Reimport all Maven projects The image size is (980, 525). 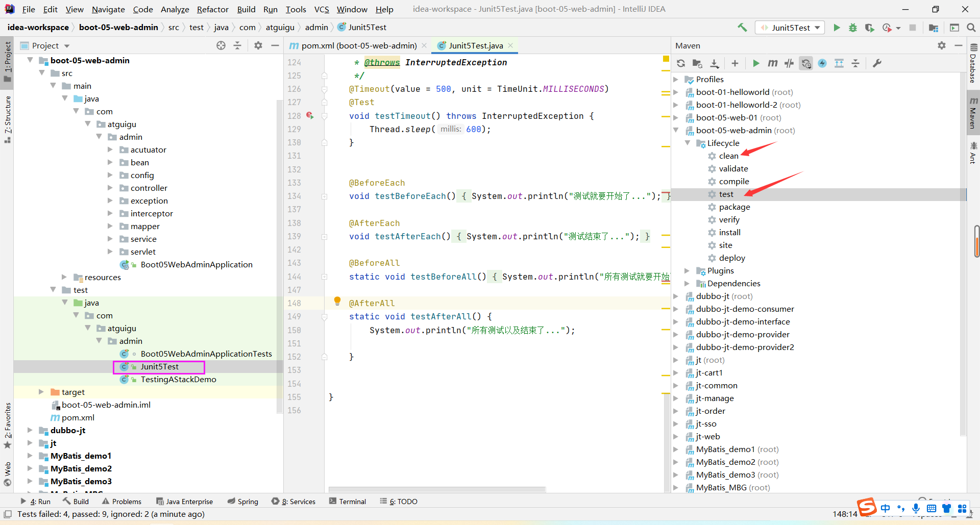click(x=681, y=63)
